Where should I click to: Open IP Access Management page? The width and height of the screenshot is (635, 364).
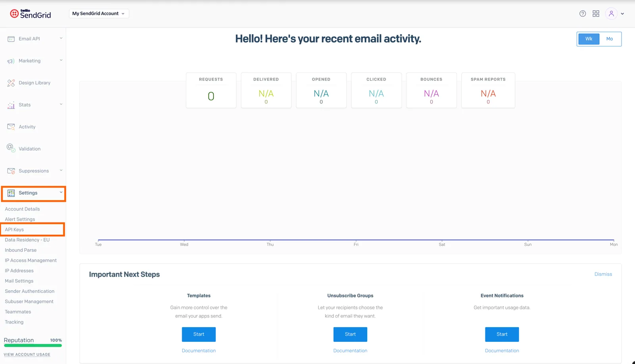pos(31,261)
